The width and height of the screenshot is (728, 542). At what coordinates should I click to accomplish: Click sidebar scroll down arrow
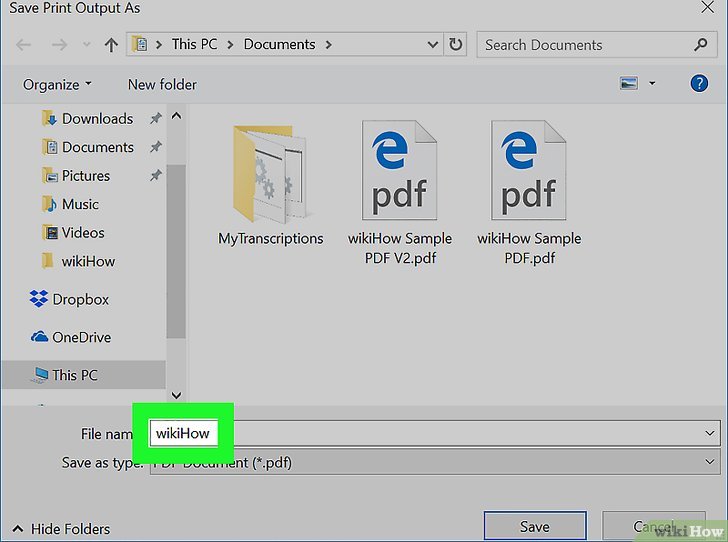(x=176, y=395)
